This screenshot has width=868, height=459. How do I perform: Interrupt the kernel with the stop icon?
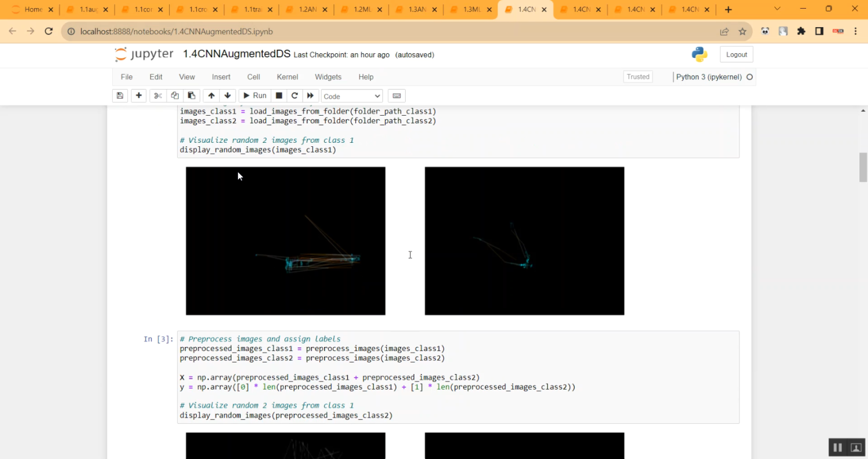(x=278, y=95)
